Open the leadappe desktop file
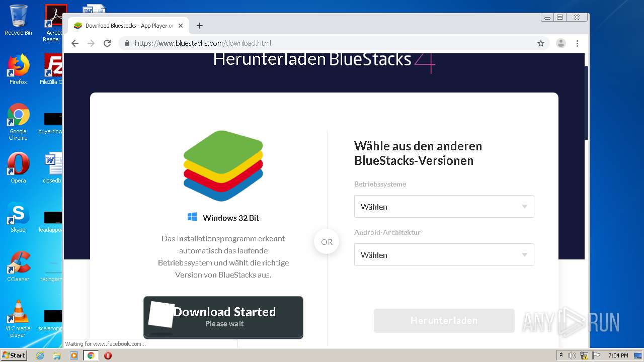The width and height of the screenshot is (644, 362). 52,222
